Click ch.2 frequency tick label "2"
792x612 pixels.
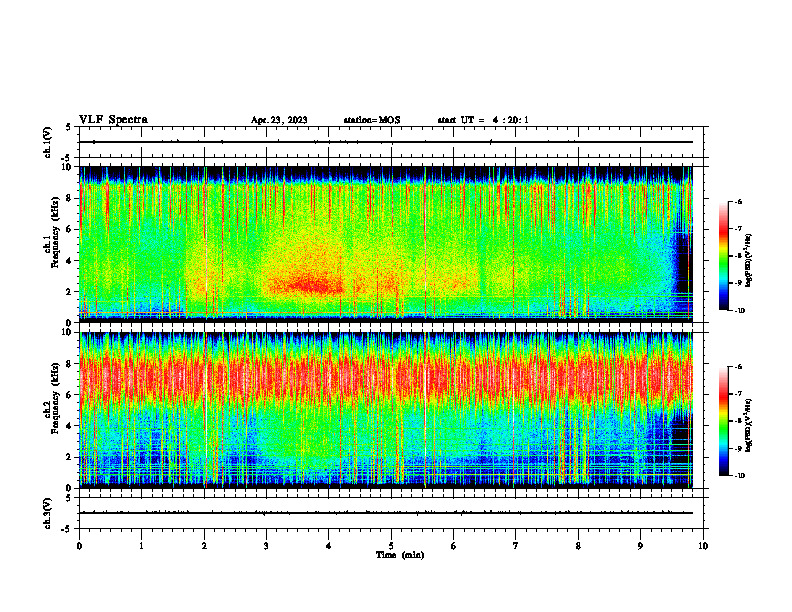point(69,457)
